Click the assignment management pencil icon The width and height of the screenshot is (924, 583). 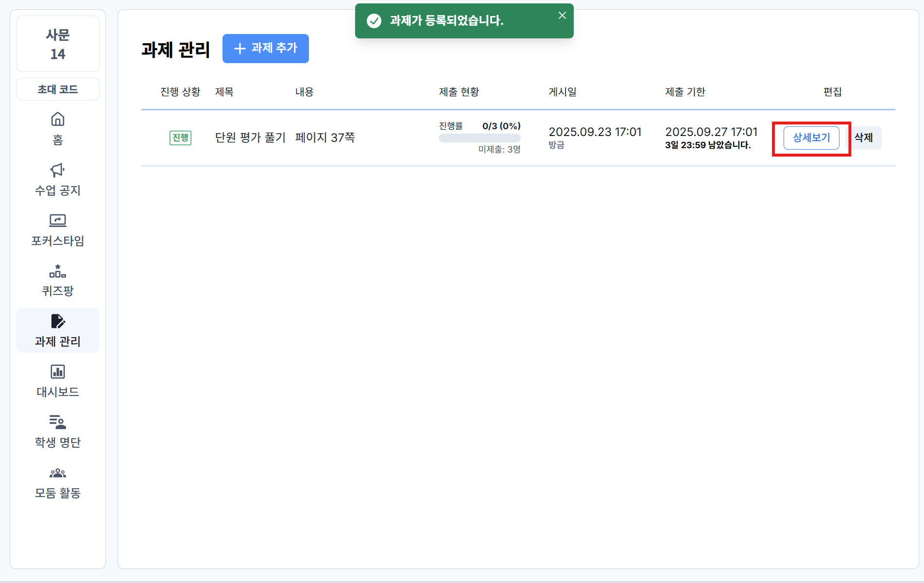tap(58, 322)
